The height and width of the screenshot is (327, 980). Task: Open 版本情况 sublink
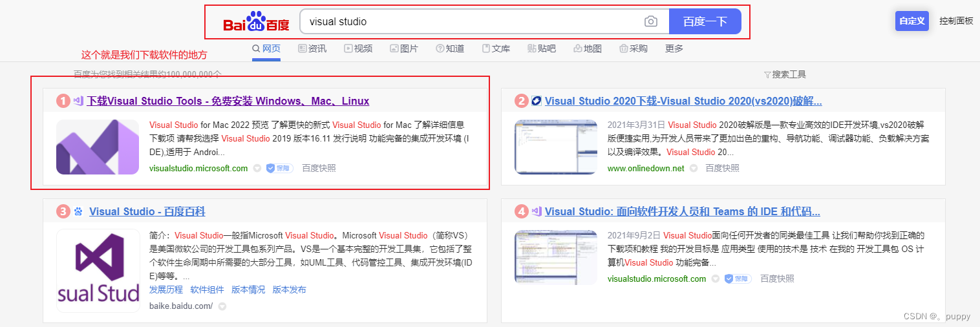pos(248,290)
